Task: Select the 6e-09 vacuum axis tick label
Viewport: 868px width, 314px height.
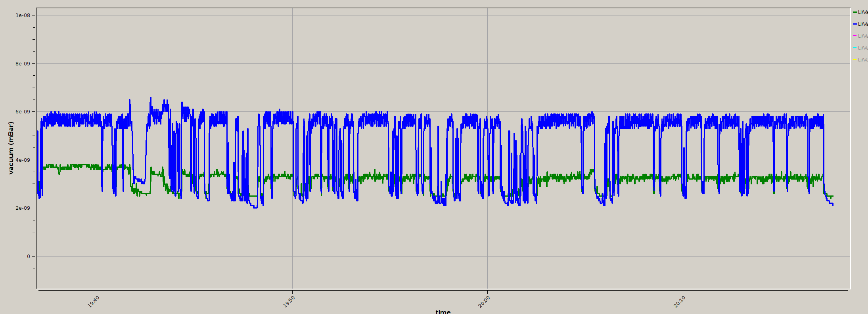Action: (x=23, y=112)
